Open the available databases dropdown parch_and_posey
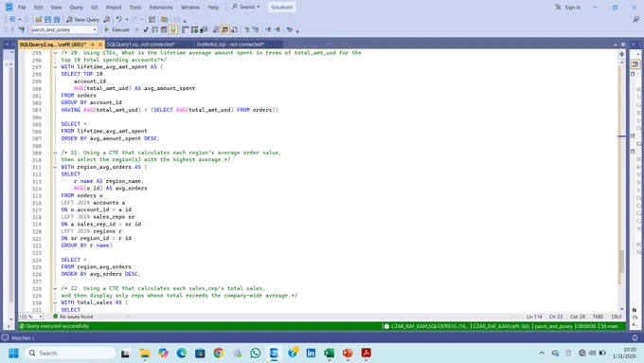The height and width of the screenshot is (363, 644). coord(64,29)
